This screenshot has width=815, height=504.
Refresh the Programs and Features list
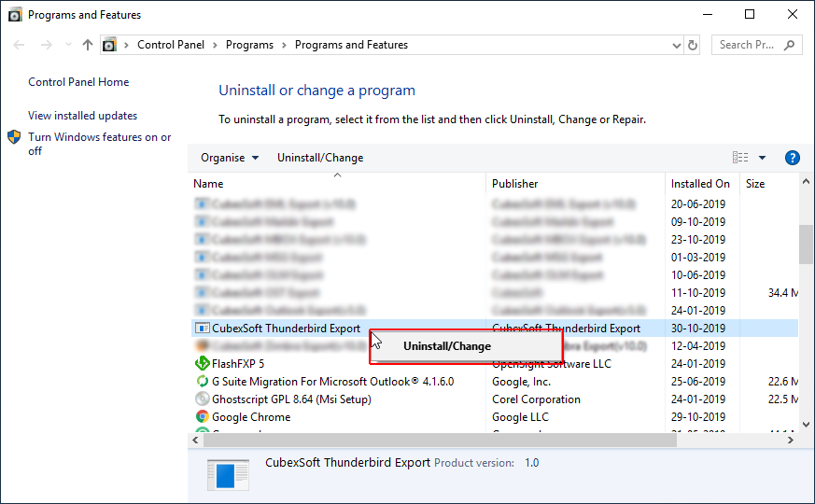(x=693, y=46)
